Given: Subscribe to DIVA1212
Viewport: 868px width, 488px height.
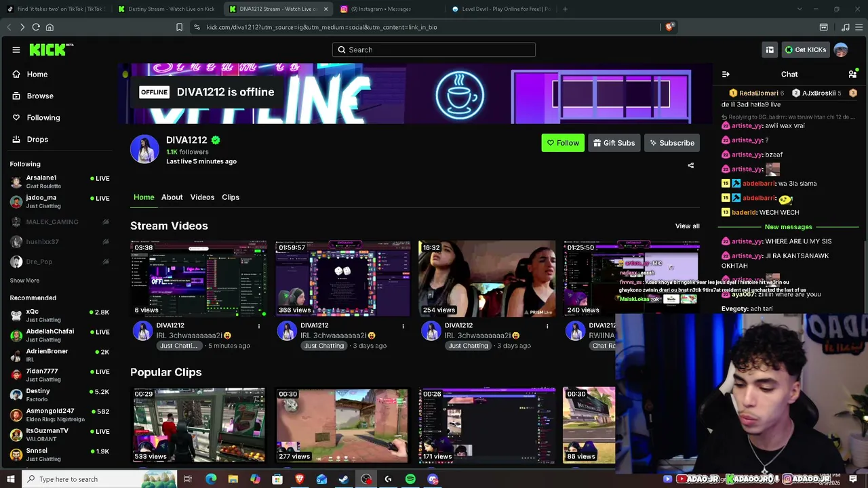Looking at the screenshot, I should [671, 143].
